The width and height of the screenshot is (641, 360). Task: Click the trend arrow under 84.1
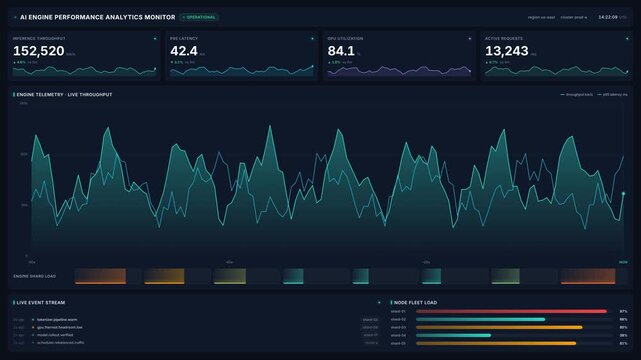click(329, 63)
